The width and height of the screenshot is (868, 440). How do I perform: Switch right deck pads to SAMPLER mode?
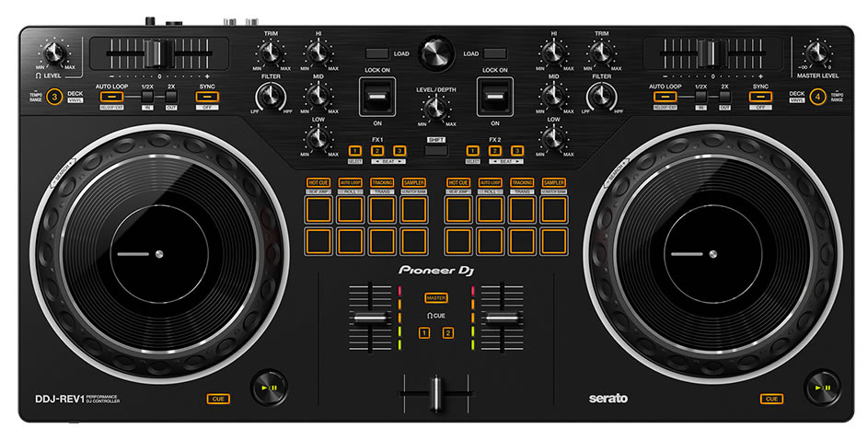[x=554, y=182]
